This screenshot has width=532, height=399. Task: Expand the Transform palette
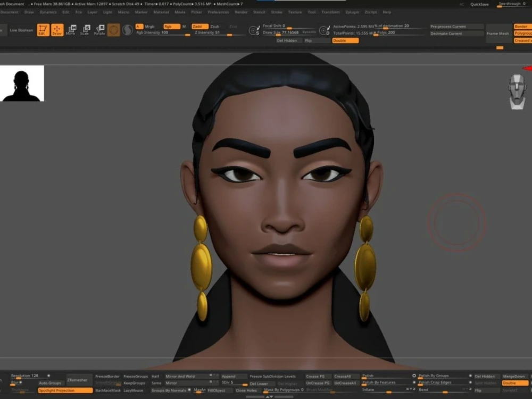click(x=330, y=12)
